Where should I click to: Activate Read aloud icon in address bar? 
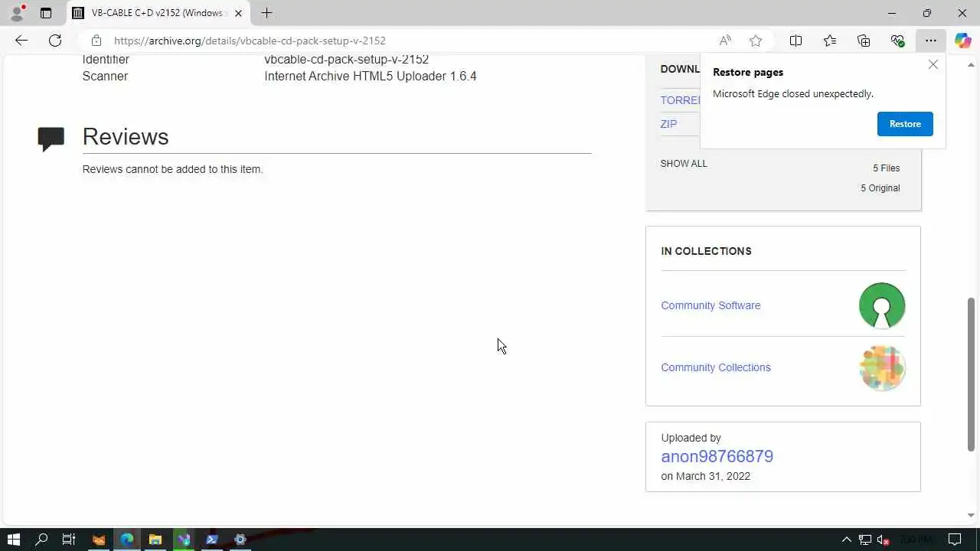point(725,41)
